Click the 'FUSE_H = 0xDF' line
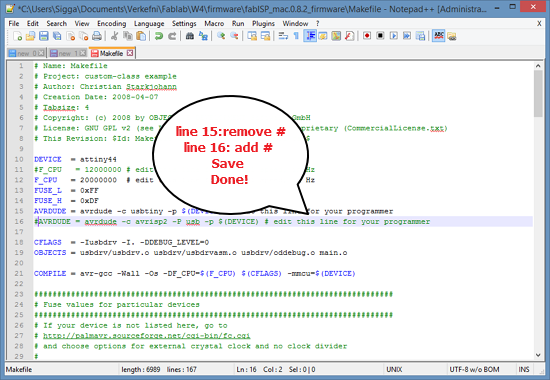This screenshot has height=380, width=550. point(66,201)
